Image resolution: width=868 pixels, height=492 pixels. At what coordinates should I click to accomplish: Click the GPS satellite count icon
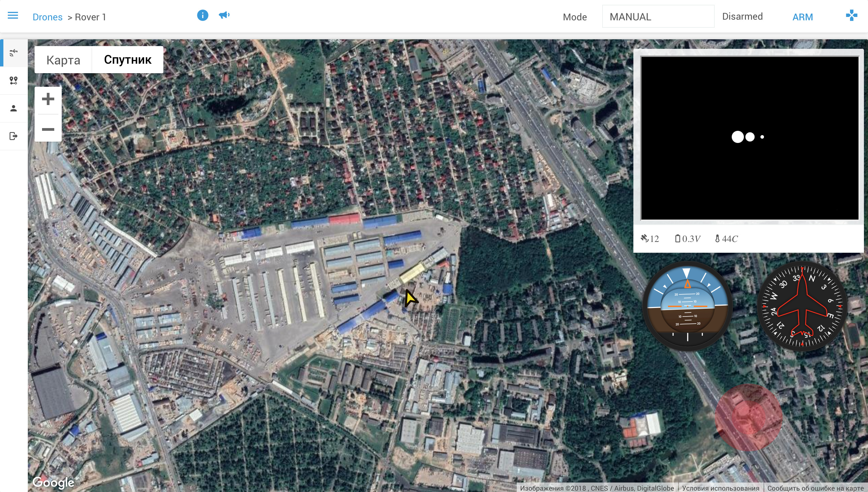point(644,239)
